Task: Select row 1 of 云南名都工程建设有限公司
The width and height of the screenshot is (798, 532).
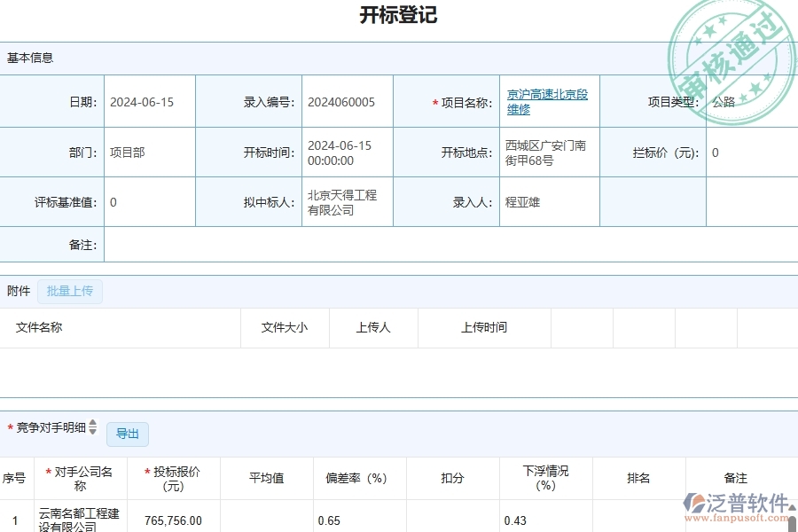Action: point(82,520)
